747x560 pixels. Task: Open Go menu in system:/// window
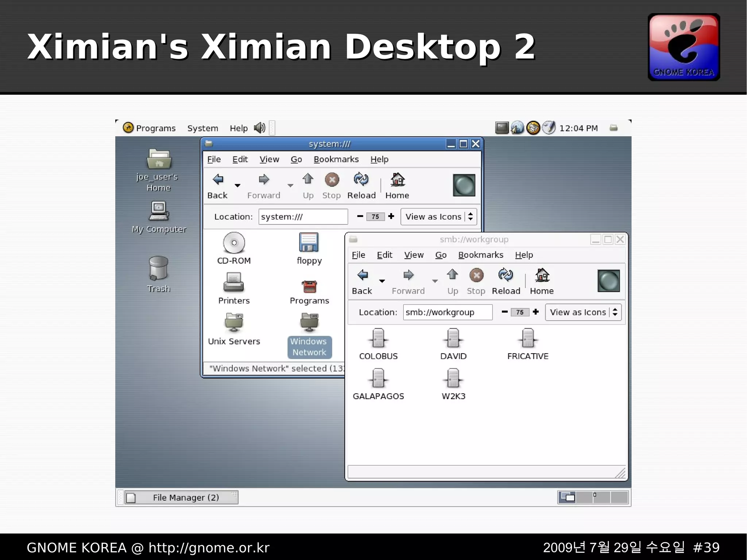(296, 159)
